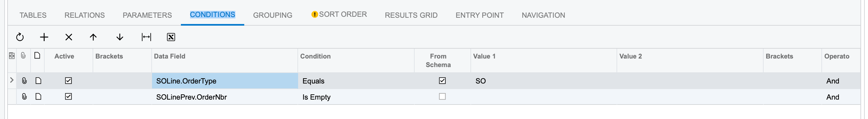Move the selected row up
868x119 pixels.
93,37
